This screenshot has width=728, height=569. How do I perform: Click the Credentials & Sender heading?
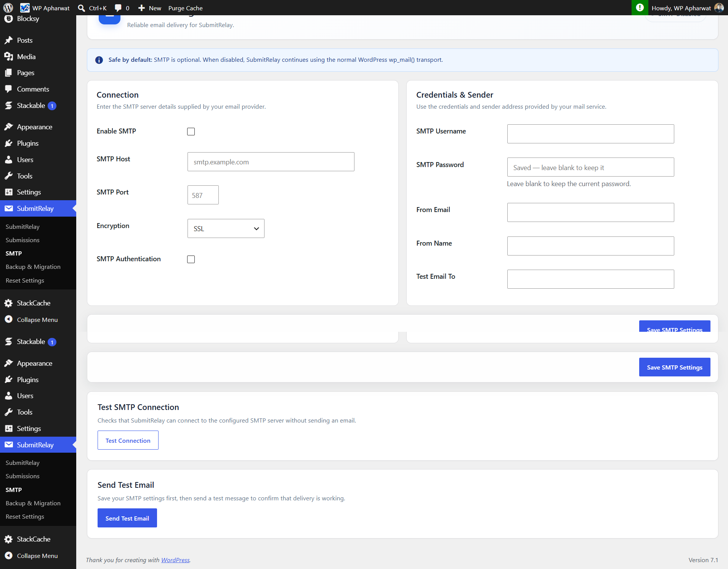pos(455,95)
